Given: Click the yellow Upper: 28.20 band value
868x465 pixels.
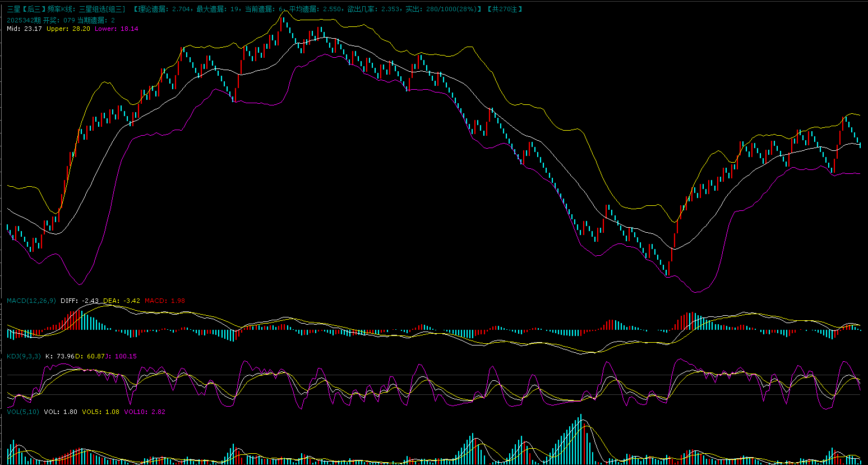Looking at the screenshot, I should click(68, 29).
